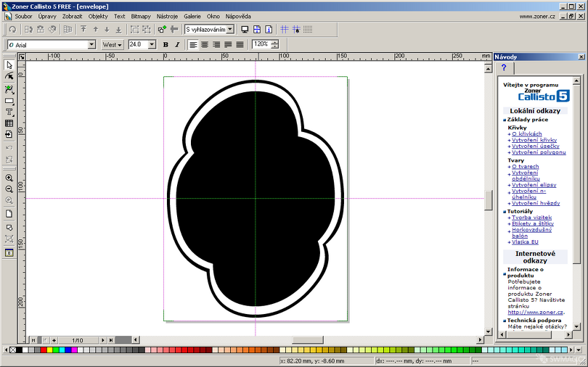Click the green-dot combine shapes icon
This screenshot has height=367, width=588.
tap(162, 30)
